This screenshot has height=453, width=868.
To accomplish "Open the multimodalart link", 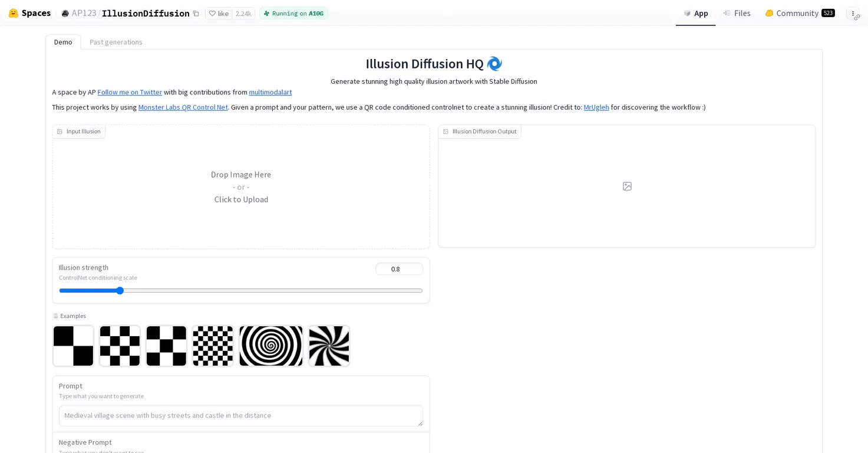I will click(270, 92).
